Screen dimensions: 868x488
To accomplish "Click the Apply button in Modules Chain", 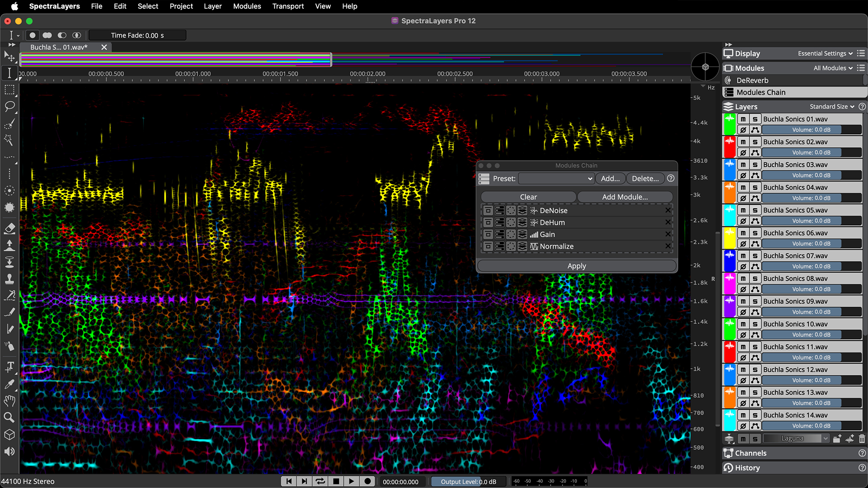I will click(576, 266).
